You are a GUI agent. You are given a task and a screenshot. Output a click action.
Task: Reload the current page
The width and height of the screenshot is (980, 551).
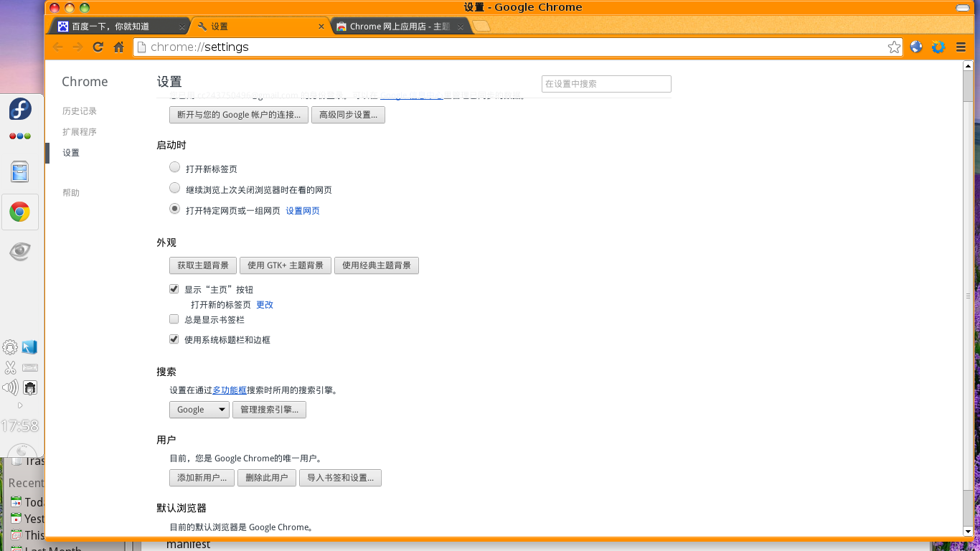click(x=98, y=47)
